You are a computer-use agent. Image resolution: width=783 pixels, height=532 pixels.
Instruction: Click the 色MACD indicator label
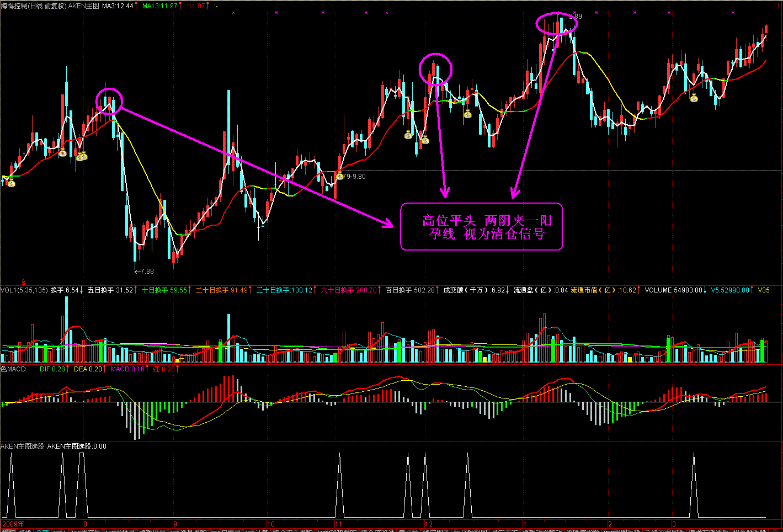coord(13,369)
